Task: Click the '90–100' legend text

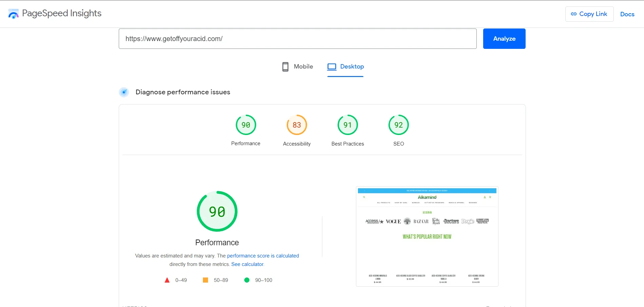Action: pos(264,280)
